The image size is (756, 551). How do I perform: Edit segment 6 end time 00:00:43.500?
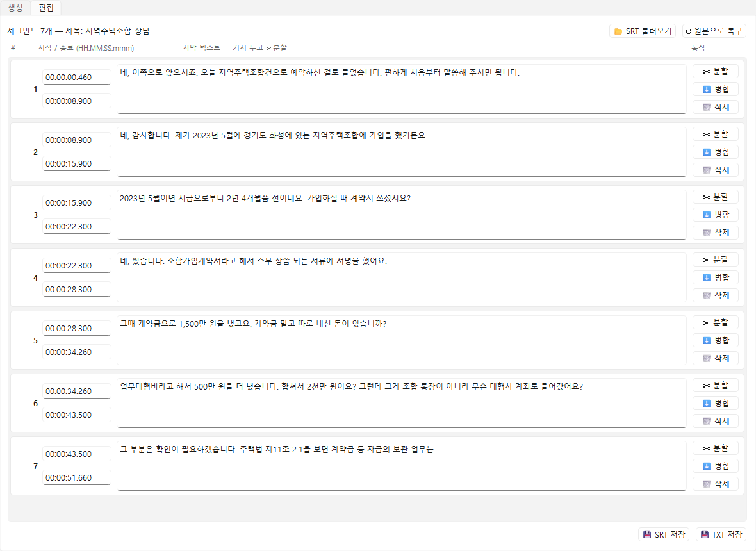click(x=77, y=415)
